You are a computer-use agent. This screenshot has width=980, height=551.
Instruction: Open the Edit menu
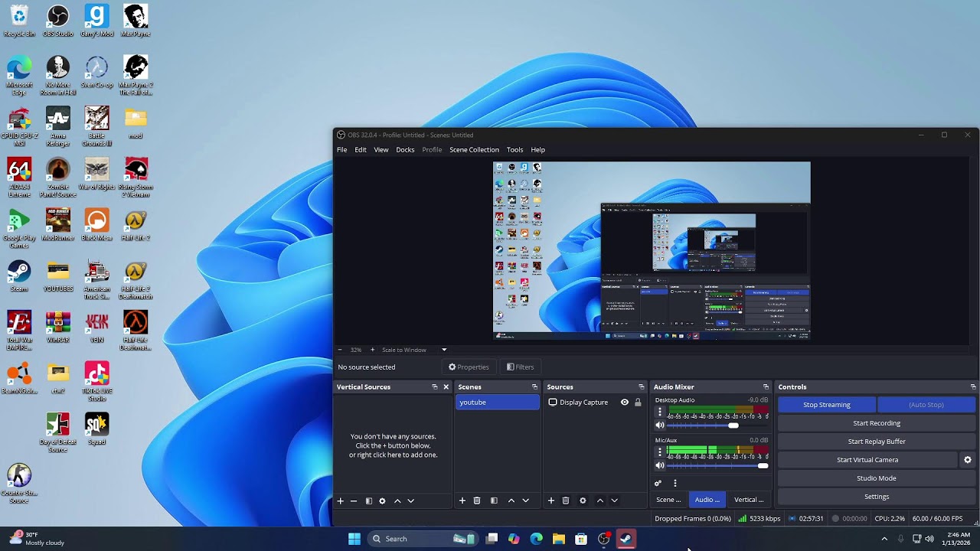point(361,150)
